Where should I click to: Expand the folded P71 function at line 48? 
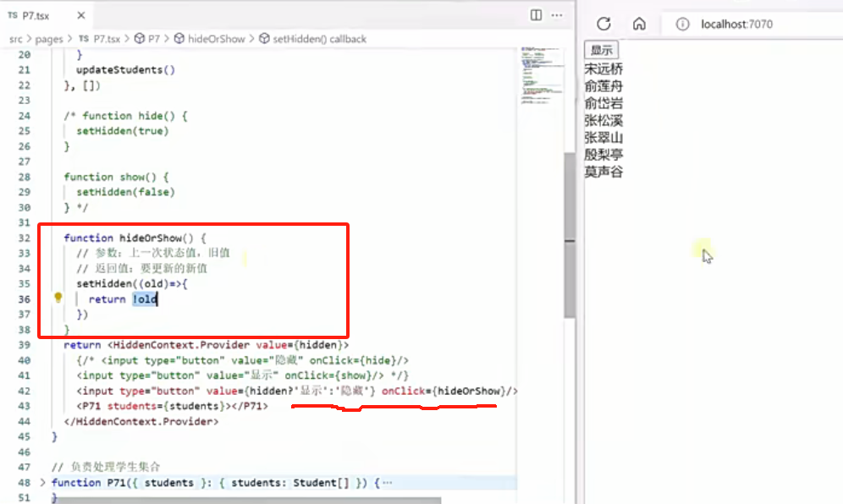pyautogui.click(x=42, y=483)
